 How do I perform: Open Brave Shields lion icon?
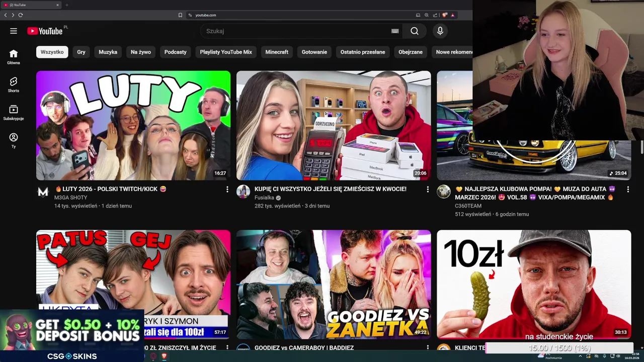(x=445, y=15)
